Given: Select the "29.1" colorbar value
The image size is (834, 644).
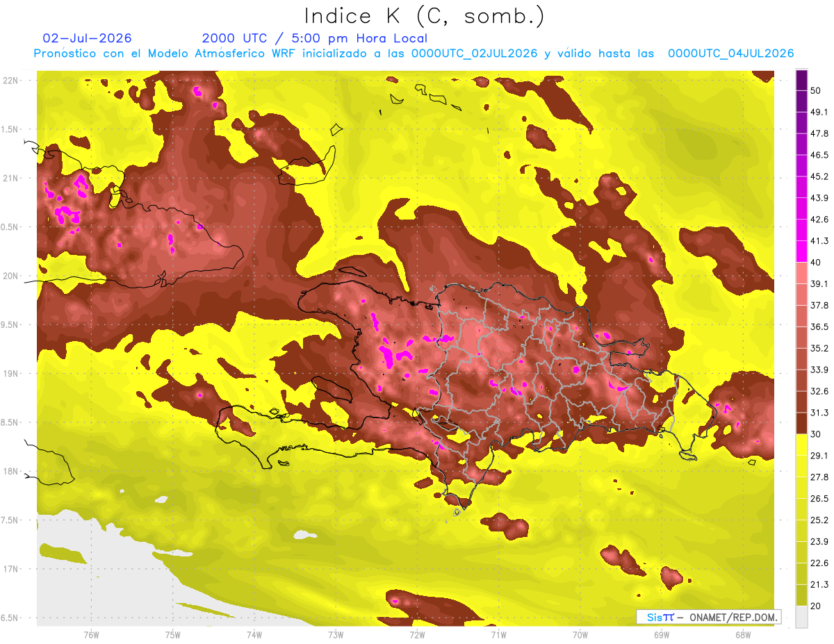Looking at the screenshot, I should (819, 456).
